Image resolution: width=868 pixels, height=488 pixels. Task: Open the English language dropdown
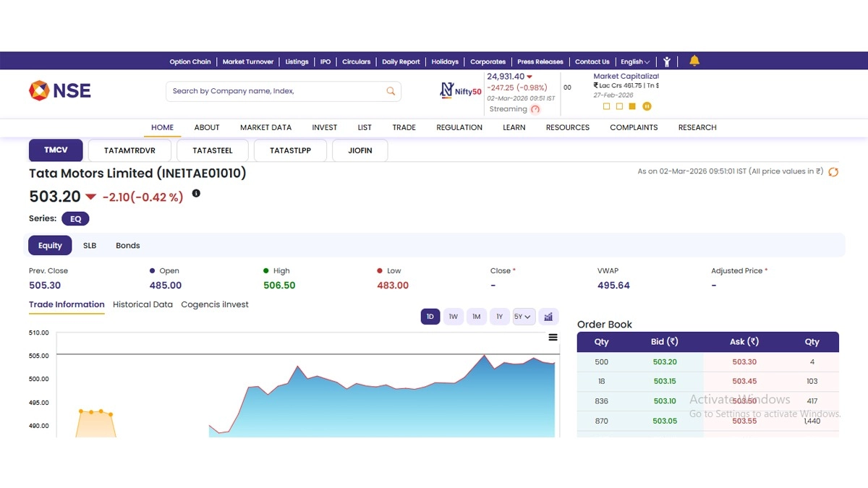point(635,61)
